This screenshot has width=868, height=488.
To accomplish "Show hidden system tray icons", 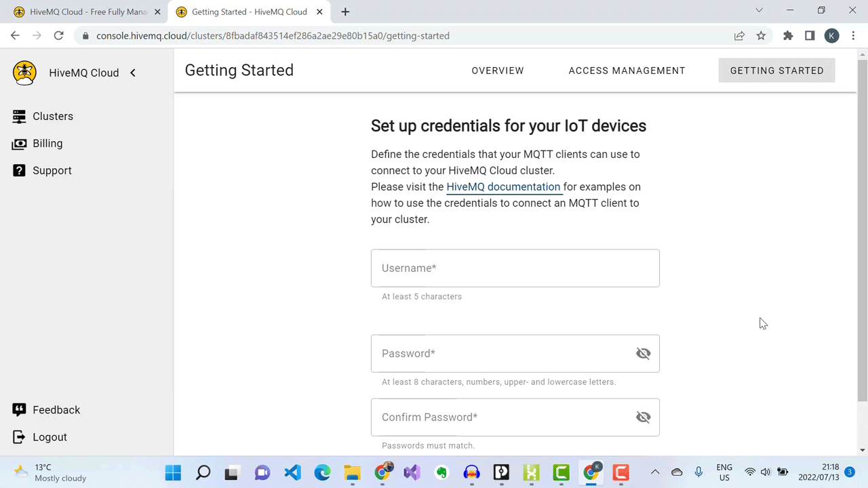I will point(655,472).
